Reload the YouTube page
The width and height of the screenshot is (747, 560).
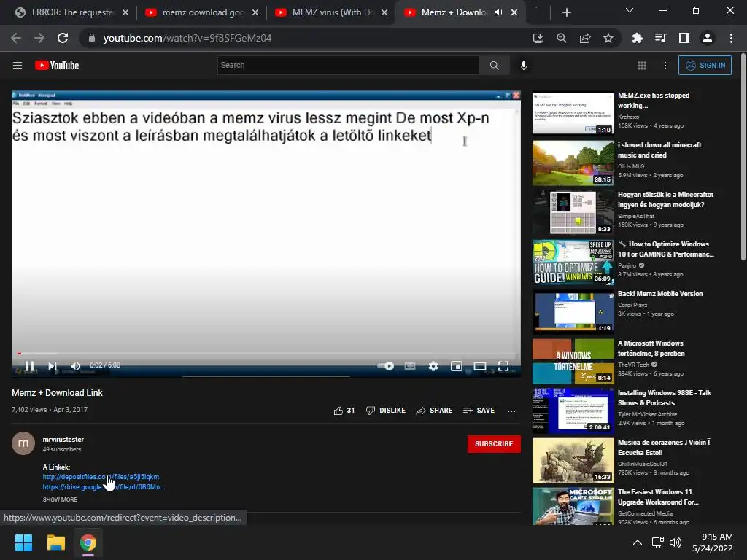[x=63, y=38]
